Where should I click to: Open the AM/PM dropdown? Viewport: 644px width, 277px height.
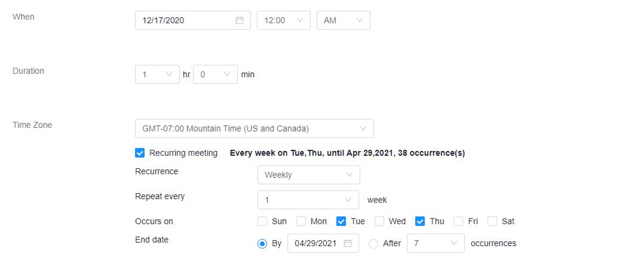[x=343, y=20]
